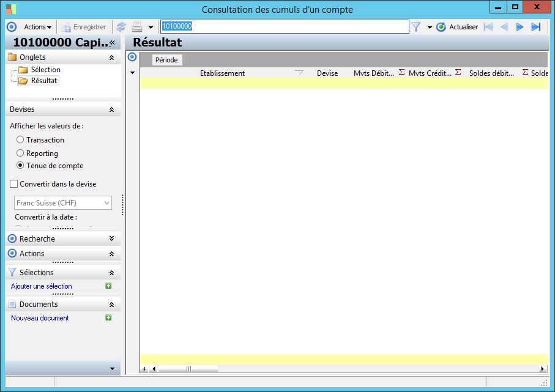Click the bottom arrow of the left panel
555x392 pixels.
click(112, 369)
